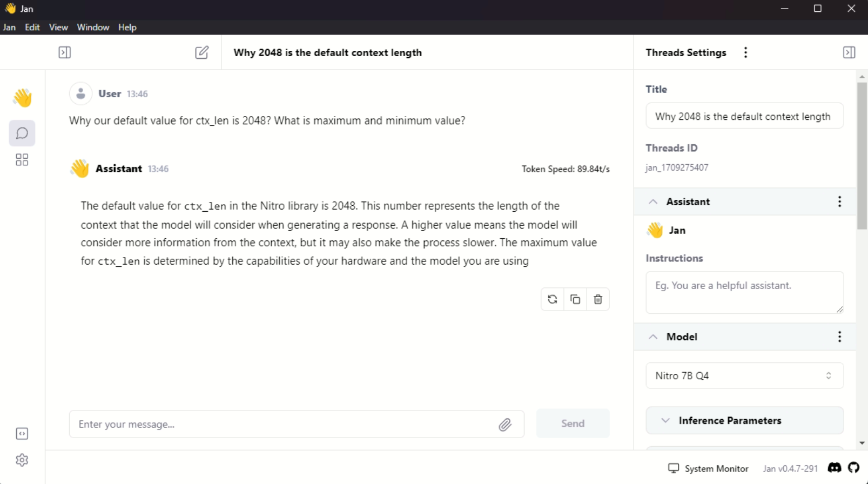Open the Discord link icon
This screenshot has width=868, height=484.
coord(835,468)
